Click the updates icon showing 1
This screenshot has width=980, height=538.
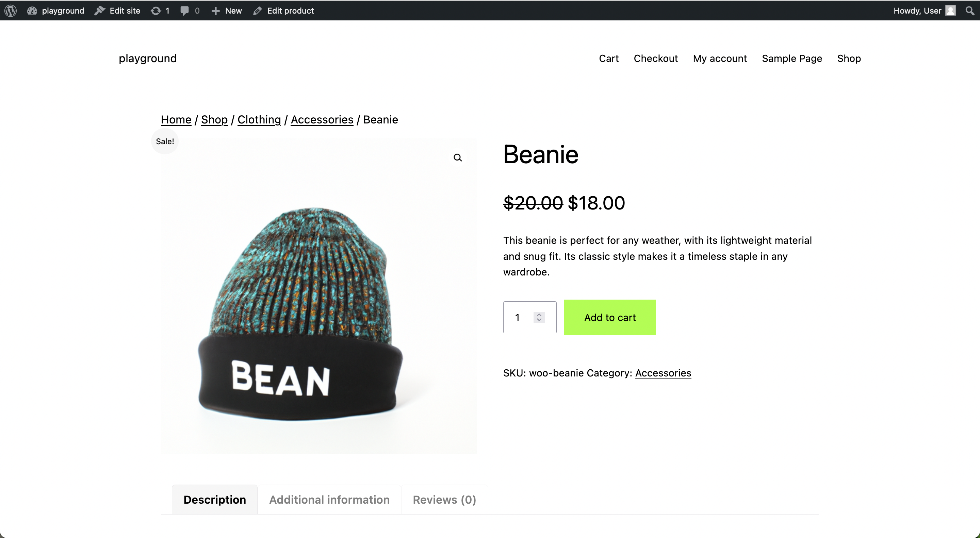tap(156, 11)
